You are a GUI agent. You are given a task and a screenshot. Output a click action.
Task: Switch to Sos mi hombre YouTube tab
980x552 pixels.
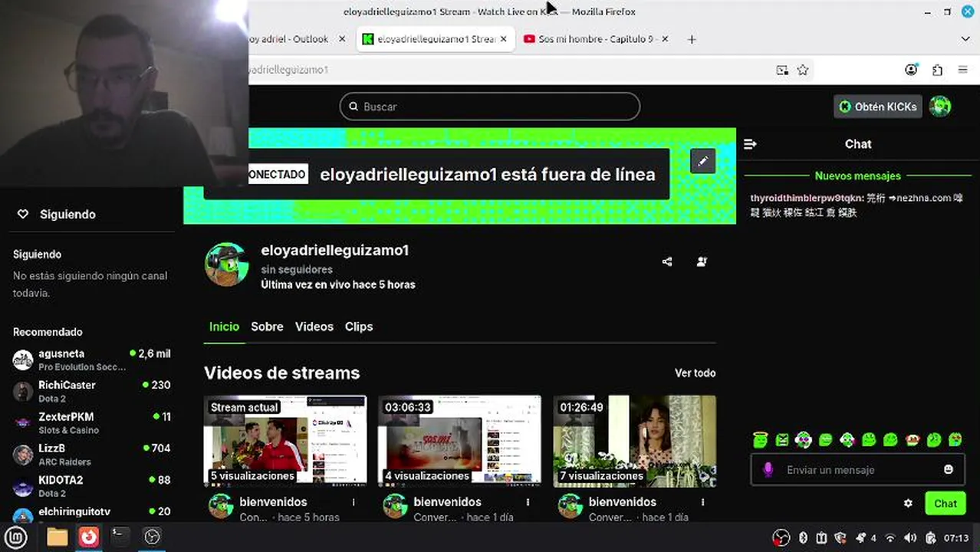pyautogui.click(x=595, y=39)
